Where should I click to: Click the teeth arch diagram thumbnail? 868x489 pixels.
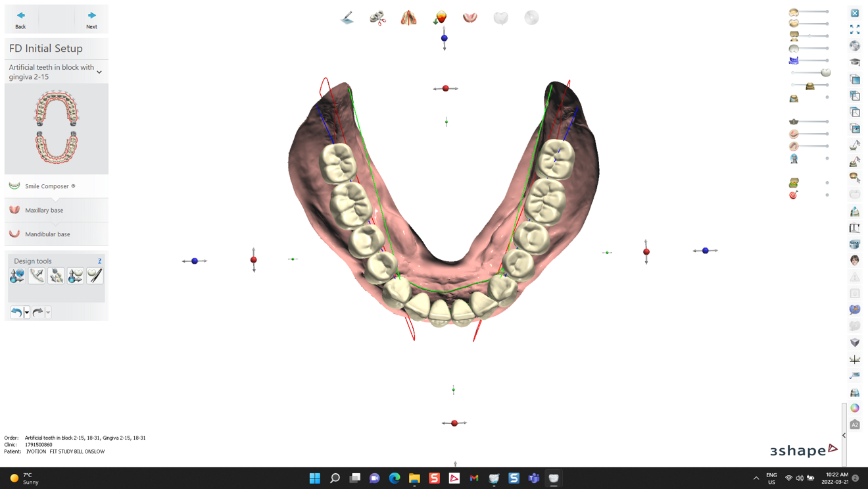pyautogui.click(x=56, y=128)
